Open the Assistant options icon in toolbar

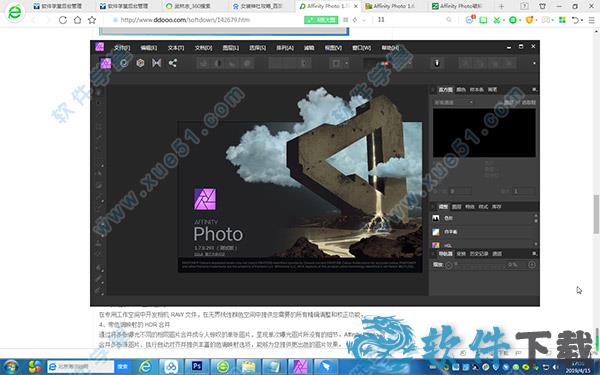pyautogui.click(x=437, y=64)
